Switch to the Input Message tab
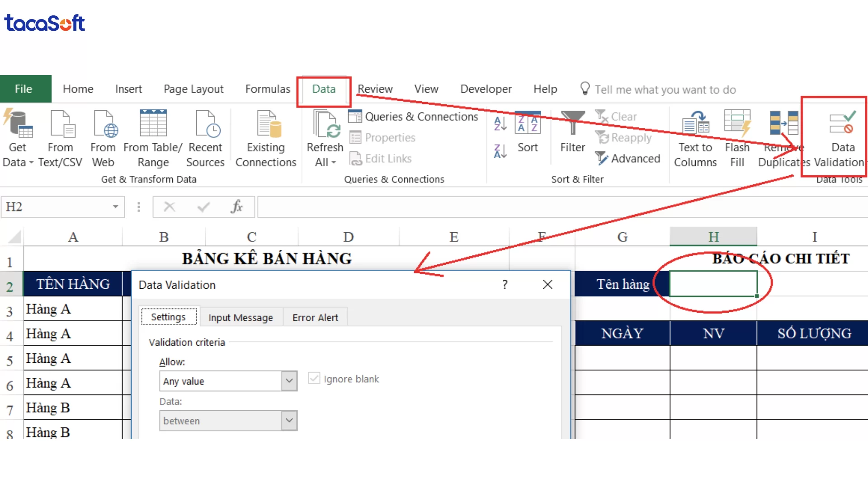Viewport: 868px width, 488px height. pyautogui.click(x=241, y=317)
